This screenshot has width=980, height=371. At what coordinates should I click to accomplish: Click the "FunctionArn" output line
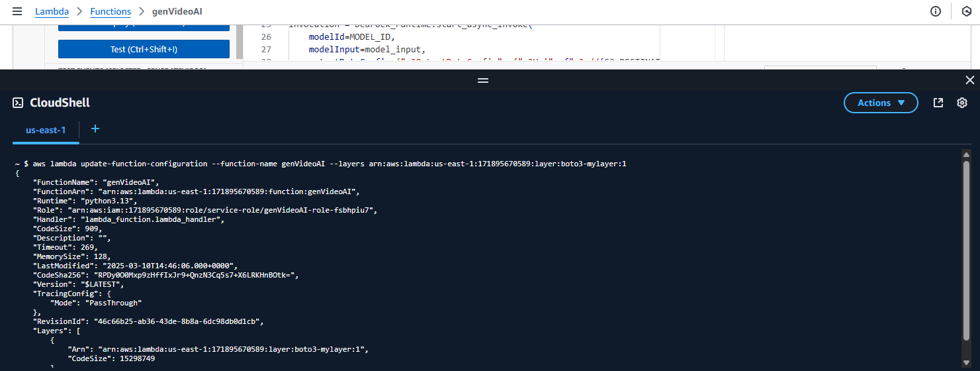click(x=197, y=191)
